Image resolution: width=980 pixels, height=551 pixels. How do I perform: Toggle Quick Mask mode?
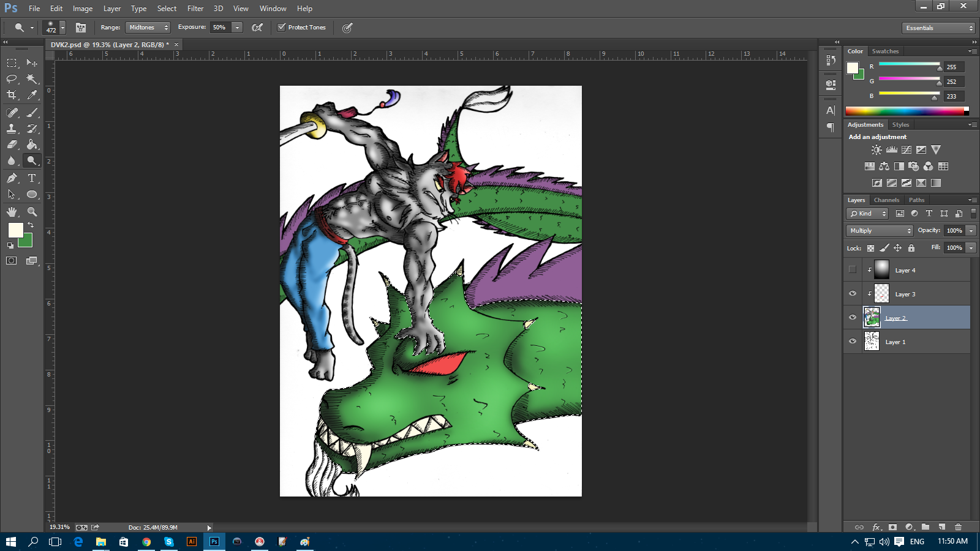click(x=12, y=261)
